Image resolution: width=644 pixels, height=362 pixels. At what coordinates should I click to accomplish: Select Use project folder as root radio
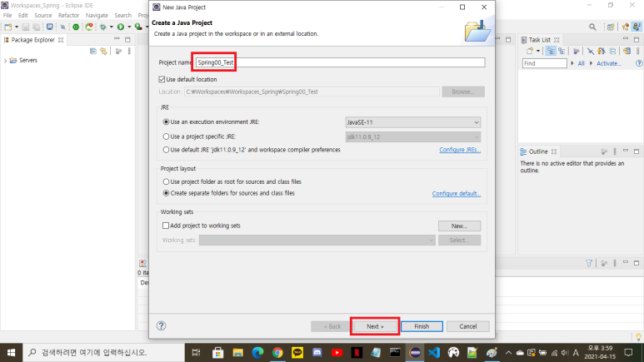[x=166, y=181]
